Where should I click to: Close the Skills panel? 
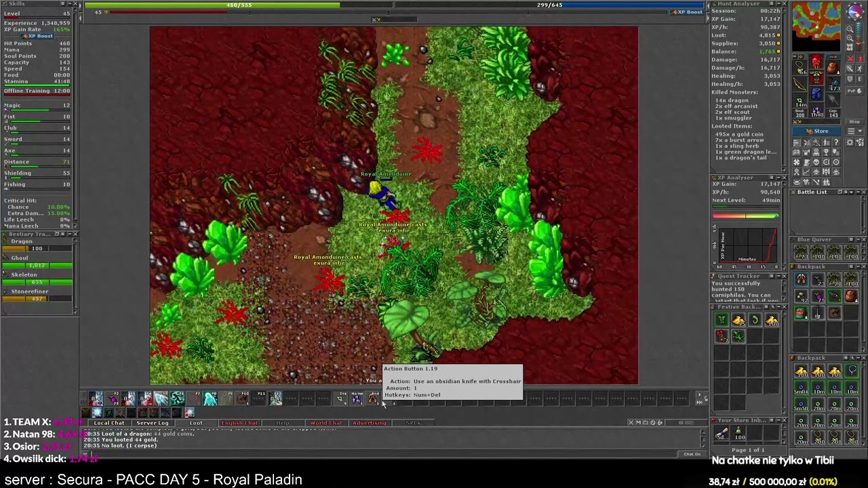point(75,3)
